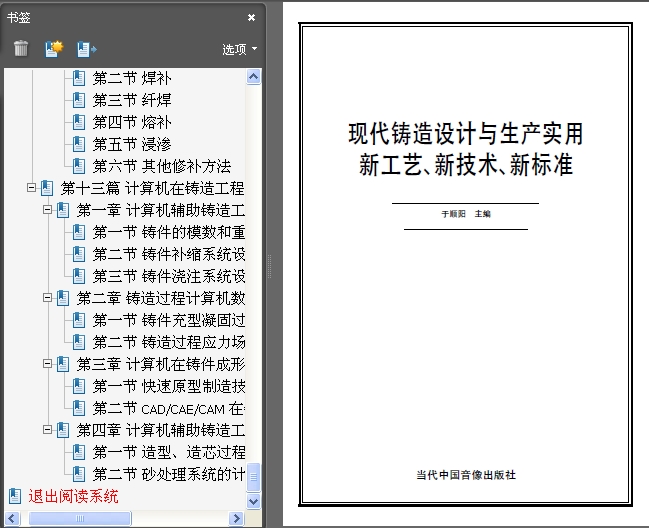The height and width of the screenshot is (528, 649).
Task: Click 退出阅读系统 exit link
Action: coord(73,496)
